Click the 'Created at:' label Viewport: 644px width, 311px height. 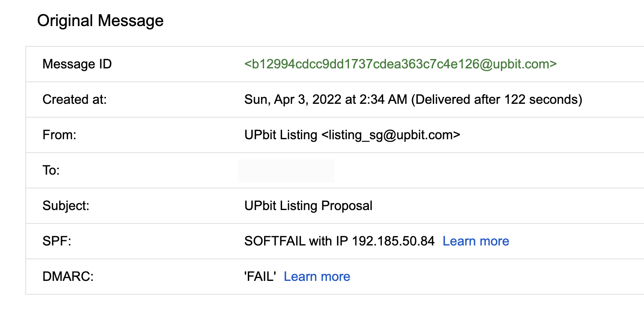point(75,100)
